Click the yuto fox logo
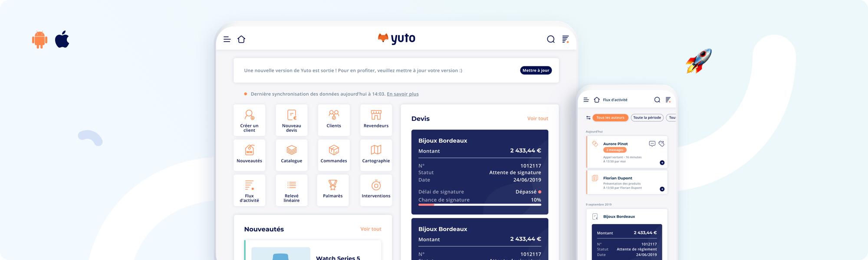Image resolution: width=868 pixels, height=260 pixels. pyautogui.click(x=397, y=39)
